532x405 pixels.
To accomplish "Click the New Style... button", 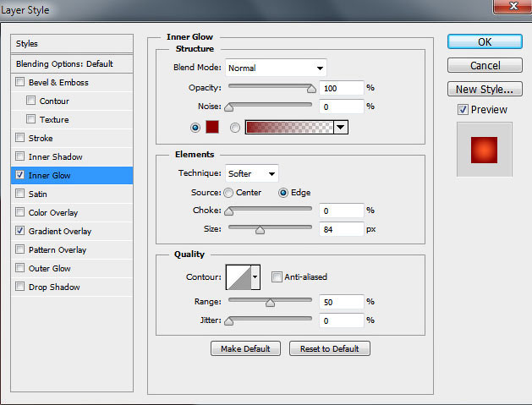I will coord(485,90).
